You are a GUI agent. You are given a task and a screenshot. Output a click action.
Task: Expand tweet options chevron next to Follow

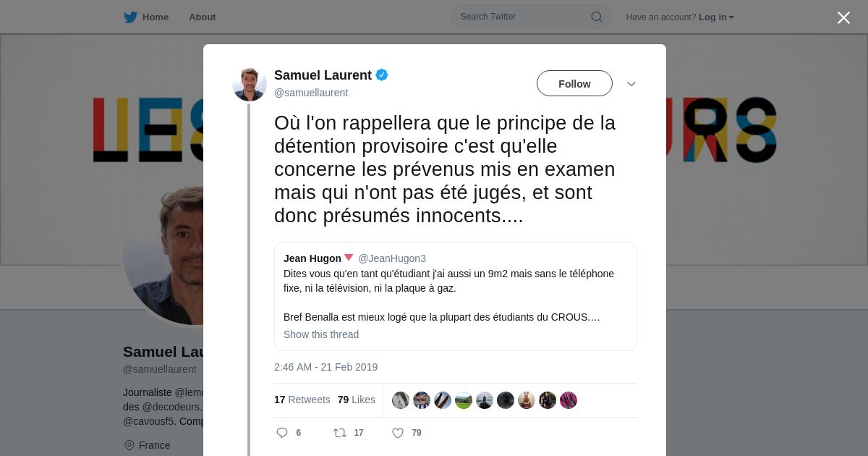[631, 84]
